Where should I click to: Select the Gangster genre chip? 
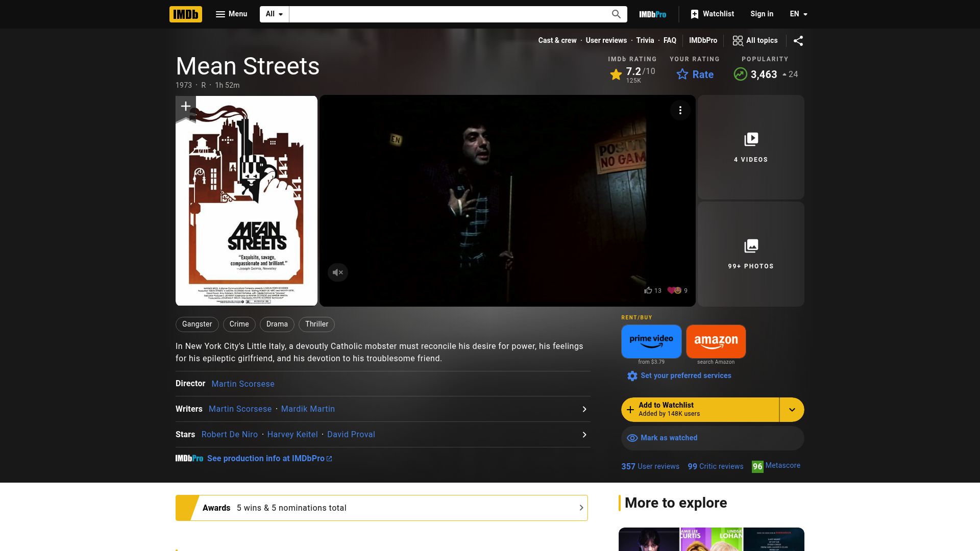click(x=197, y=324)
